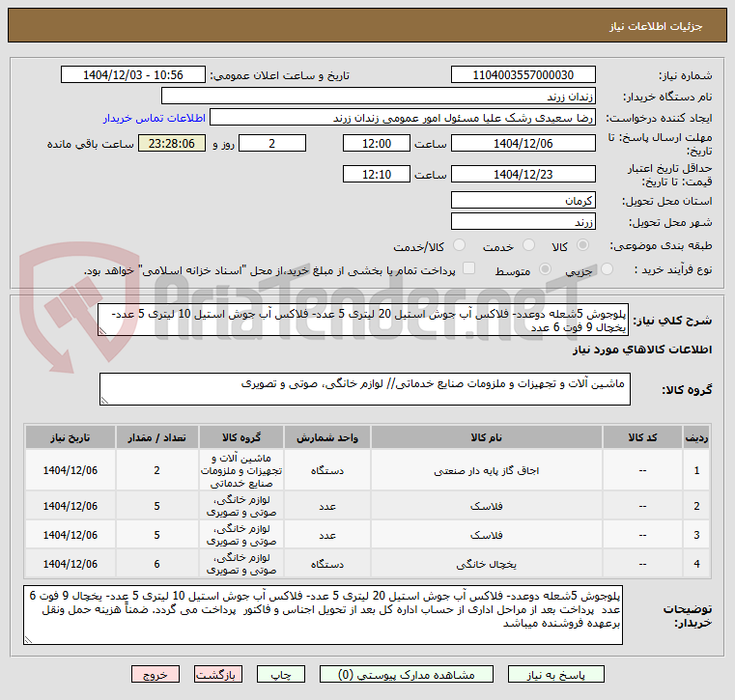Click the اطلاعات کالاهای مورد نیاز heading
The image size is (735, 700).
pos(642,350)
